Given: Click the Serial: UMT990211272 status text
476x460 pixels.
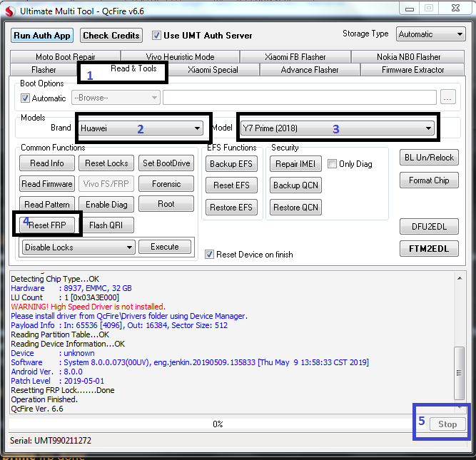Looking at the screenshot, I should [51, 440].
